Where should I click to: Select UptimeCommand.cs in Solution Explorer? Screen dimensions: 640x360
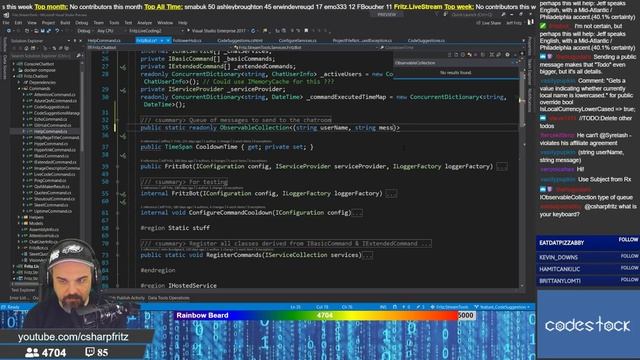coord(53,211)
